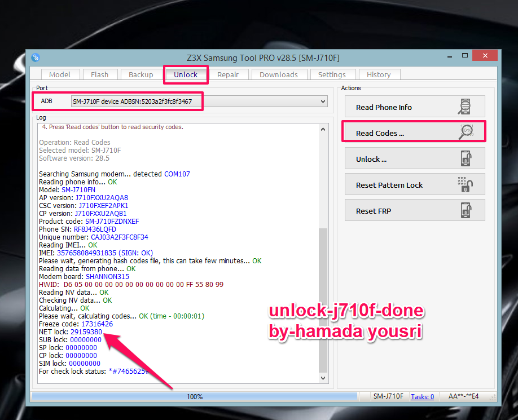Select SUB lock value 00000000
This screenshot has width=518, height=420.
click(x=86, y=340)
